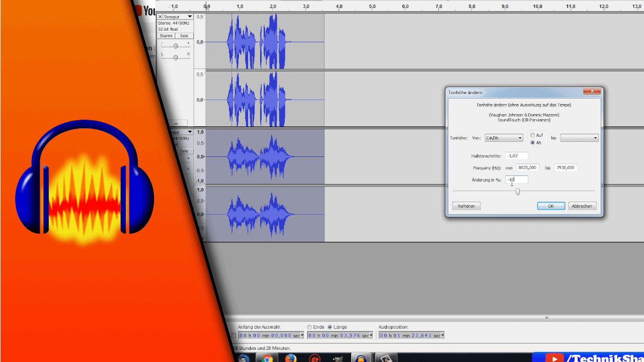
Task: Click the pitch change percent slider
Action: point(517,191)
